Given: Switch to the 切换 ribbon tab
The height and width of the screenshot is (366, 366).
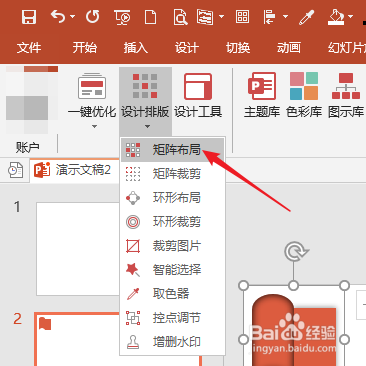Looking at the screenshot, I should [x=238, y=48].
